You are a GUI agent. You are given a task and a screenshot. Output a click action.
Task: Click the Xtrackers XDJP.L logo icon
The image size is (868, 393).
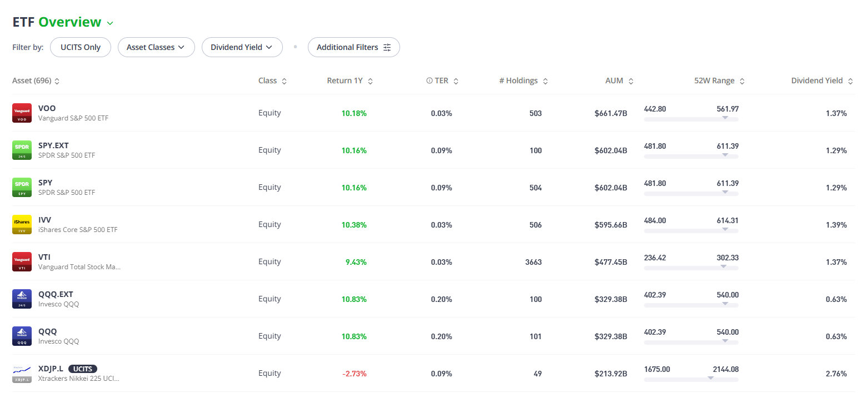(x=22, y=373)
